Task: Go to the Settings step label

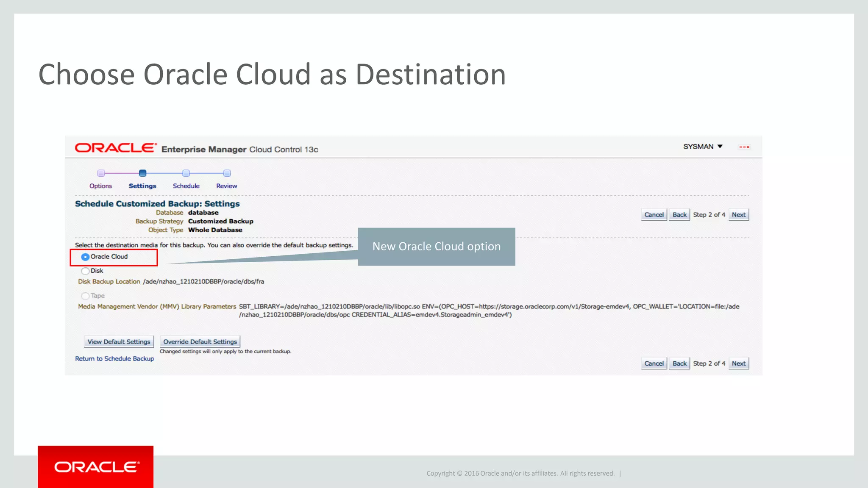Action: (x=142, y=186)
